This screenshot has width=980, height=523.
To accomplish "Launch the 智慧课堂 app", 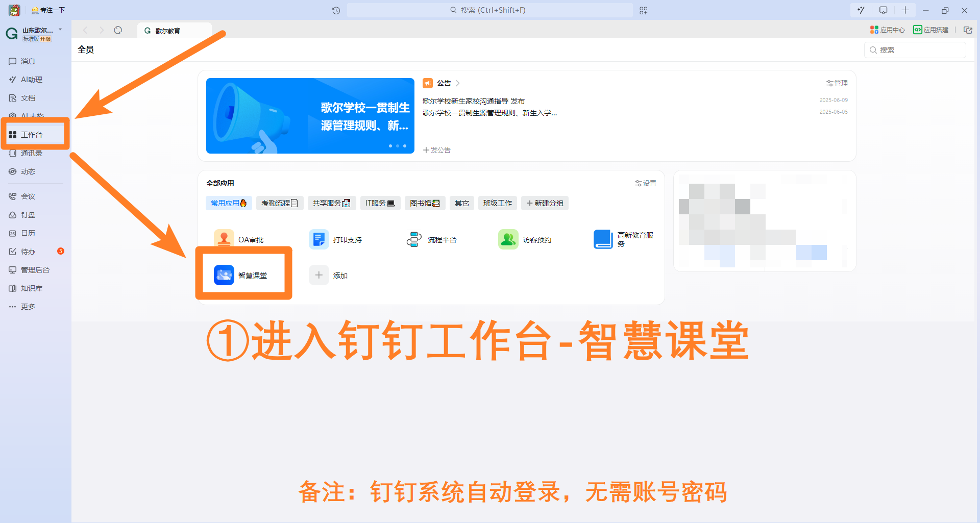I will 240,275.
